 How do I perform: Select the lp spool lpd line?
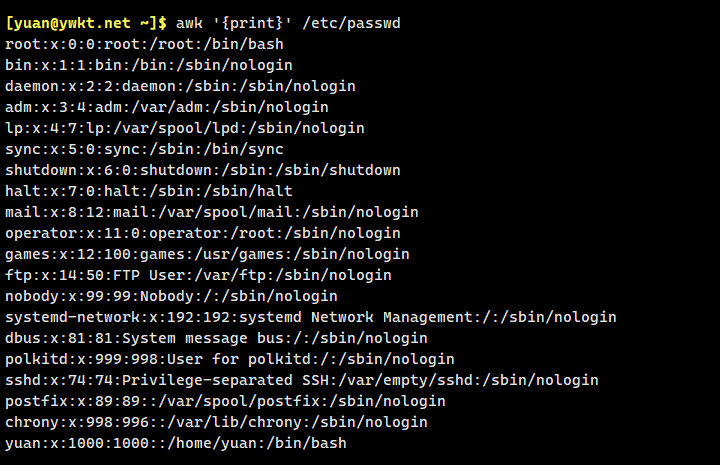point(184,128)
